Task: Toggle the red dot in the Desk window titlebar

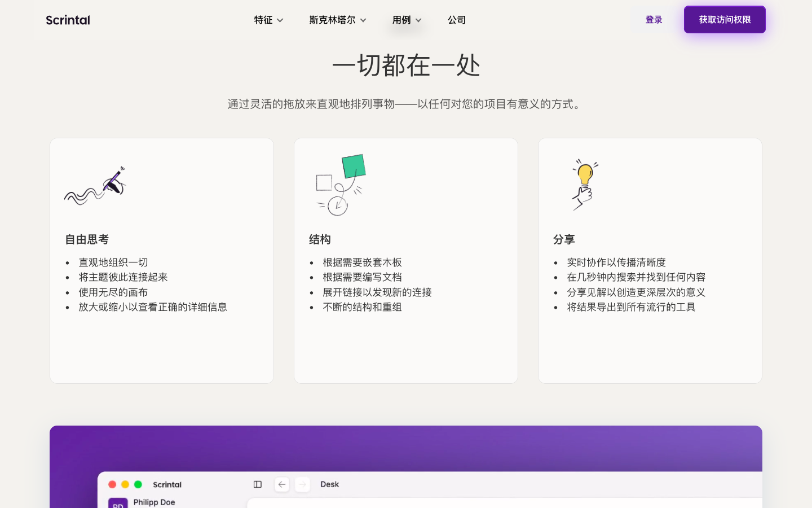Action: (112, 484)
